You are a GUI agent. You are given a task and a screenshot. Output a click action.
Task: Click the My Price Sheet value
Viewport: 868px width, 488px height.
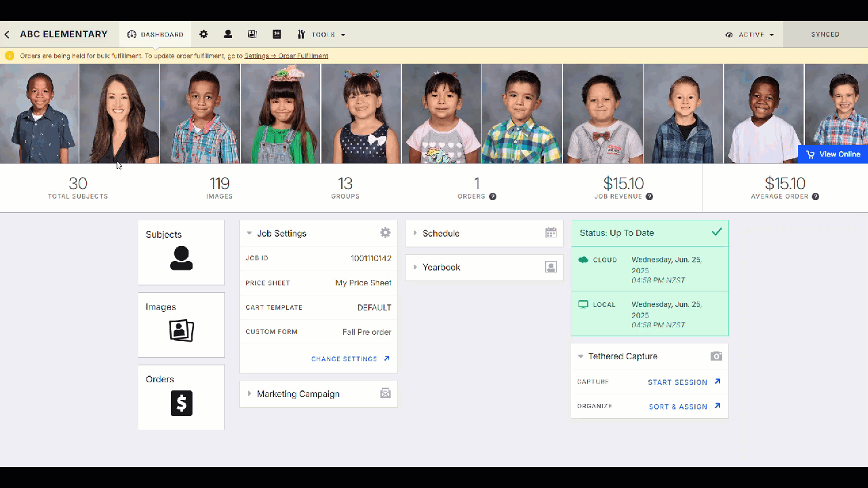point(363,283)
